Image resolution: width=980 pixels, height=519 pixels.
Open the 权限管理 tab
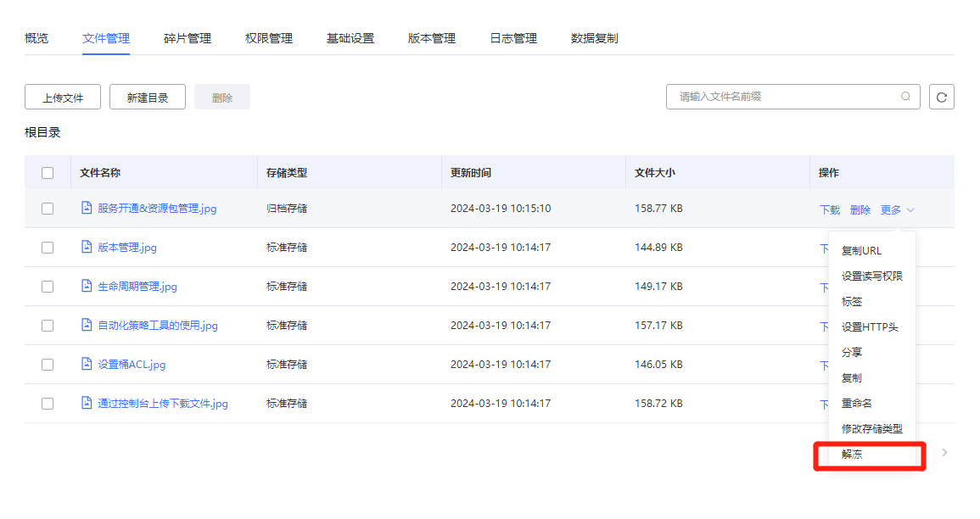269,38
